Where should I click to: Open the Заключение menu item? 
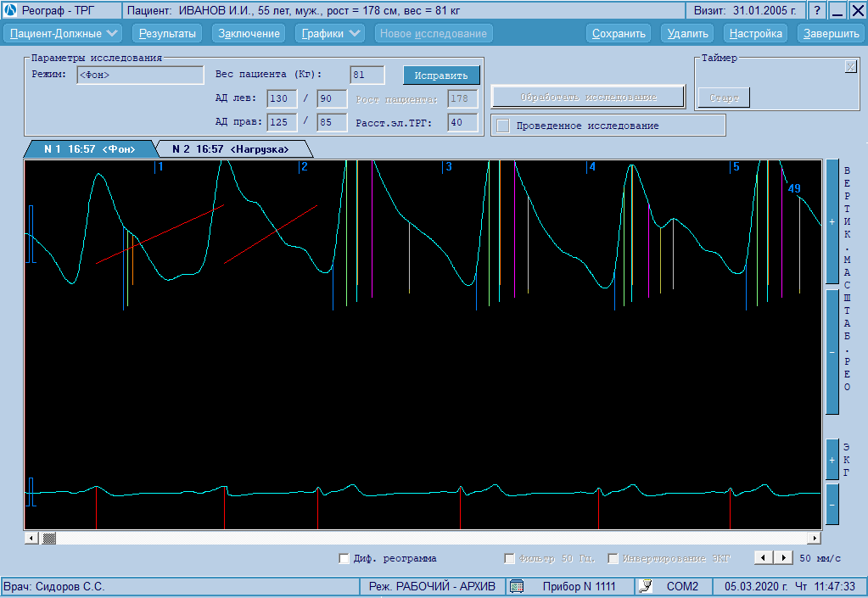249,33
